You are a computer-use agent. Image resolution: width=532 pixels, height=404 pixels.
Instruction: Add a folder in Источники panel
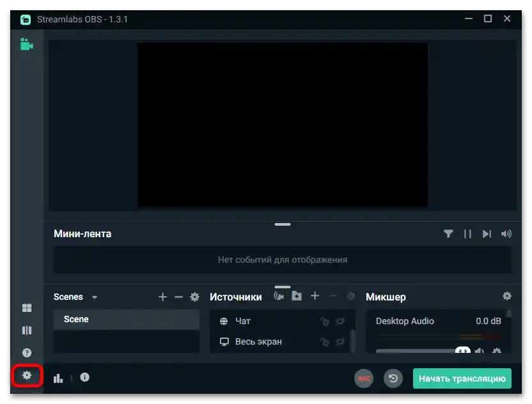(x=297, y=296)
